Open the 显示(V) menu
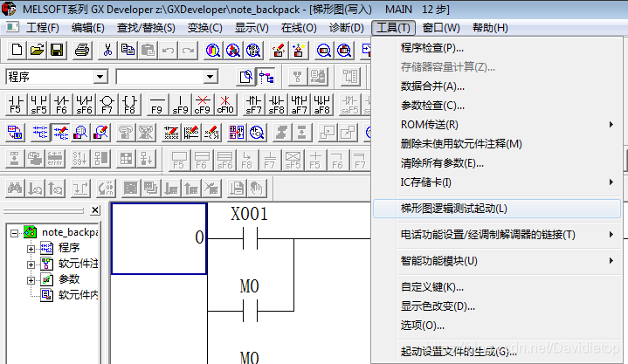The height and width of the screenshot is (364, 628). 252,28
